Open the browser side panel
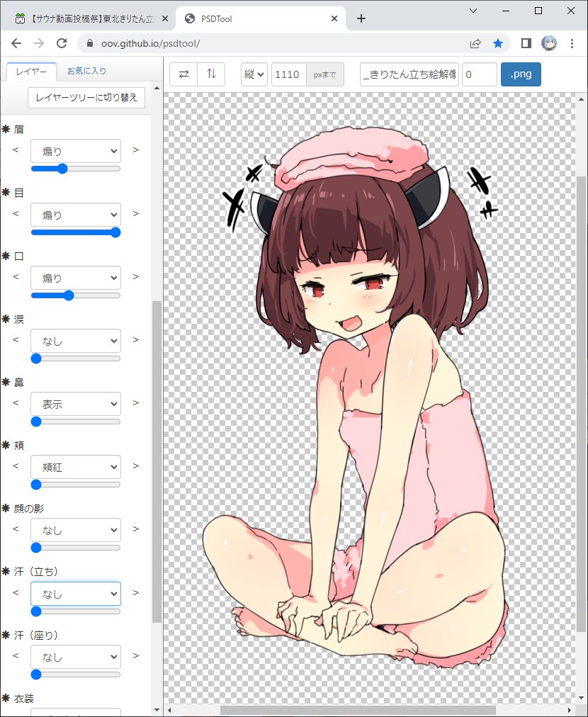The height and width of the screenshot is (717, 588). [526, 43]
